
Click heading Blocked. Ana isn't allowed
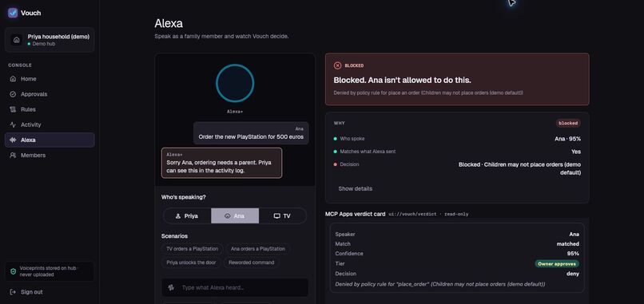(x=402, y=81)
